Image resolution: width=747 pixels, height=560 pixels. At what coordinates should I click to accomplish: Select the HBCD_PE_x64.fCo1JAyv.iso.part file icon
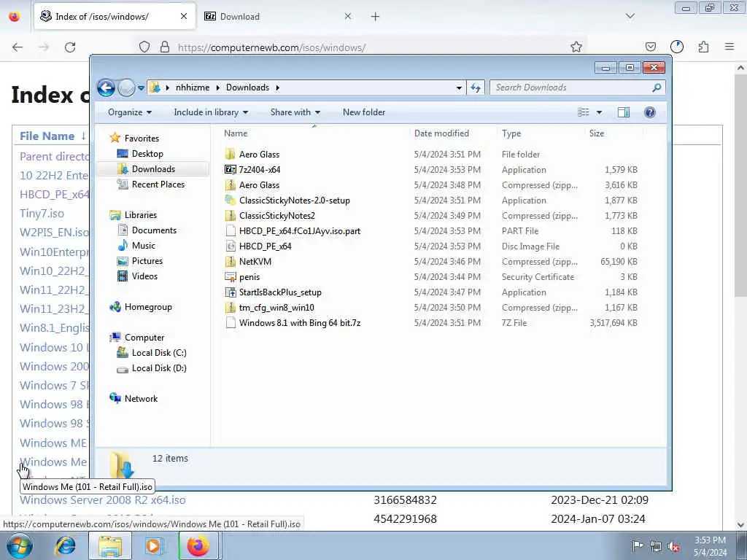[230, 231]
